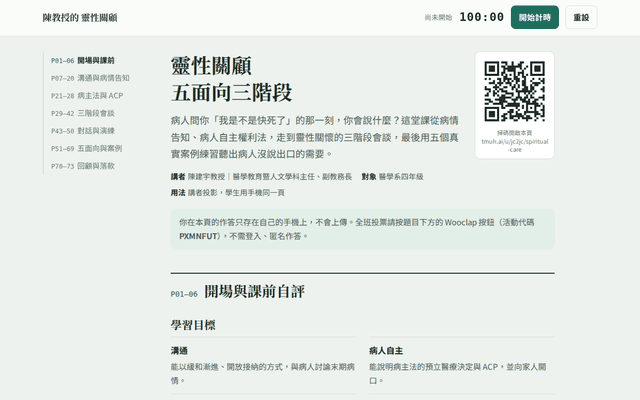The image size is (640, 400).
Task: Click the 掃碼開啟本頁 caption
Action: [x=514, y=133]
